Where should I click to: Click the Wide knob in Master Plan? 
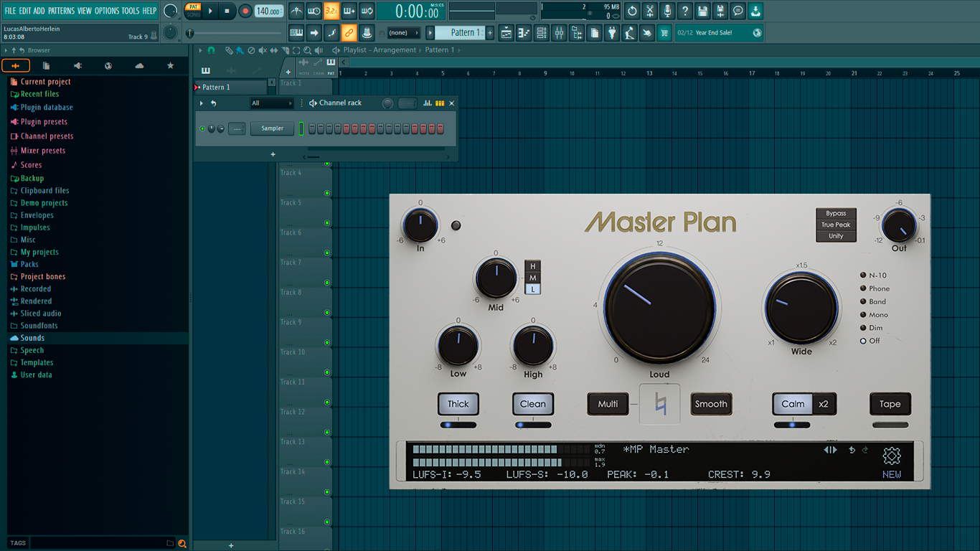[x=801, y=307]
